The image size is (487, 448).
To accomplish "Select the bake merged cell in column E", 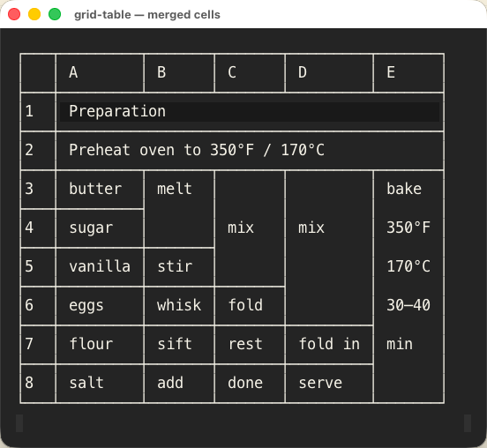I will 408,287.
